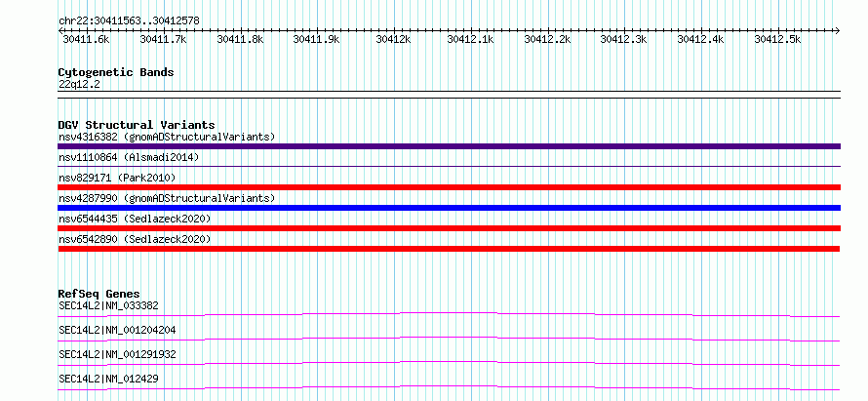This screenshot has height=401, width=868.
Task: Click the SEC14L2|NM_001291932 gene label
Action: pos(117,354)
